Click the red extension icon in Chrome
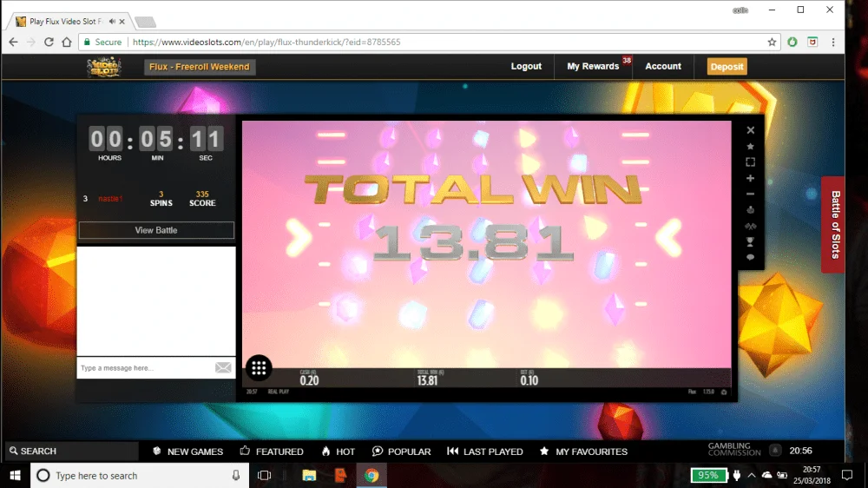Viewport: 868px width, 488px height. tap(812, 42)
